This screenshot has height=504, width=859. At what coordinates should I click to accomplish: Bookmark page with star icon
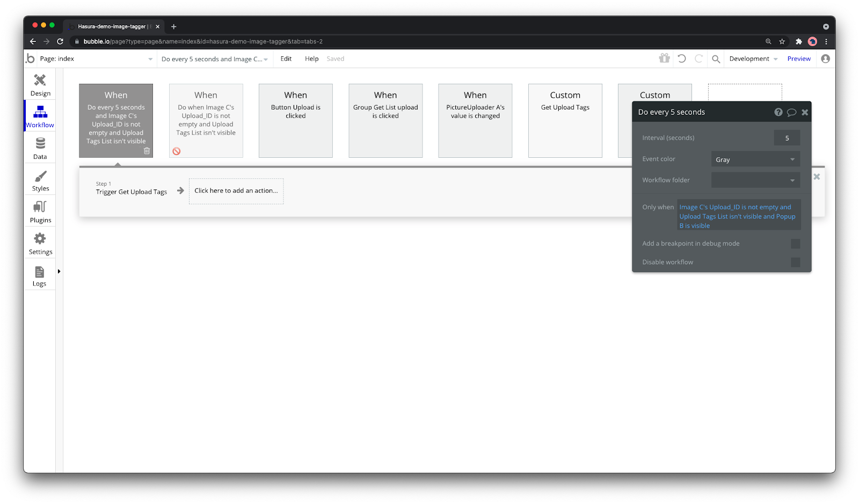[x=782, y=41]
